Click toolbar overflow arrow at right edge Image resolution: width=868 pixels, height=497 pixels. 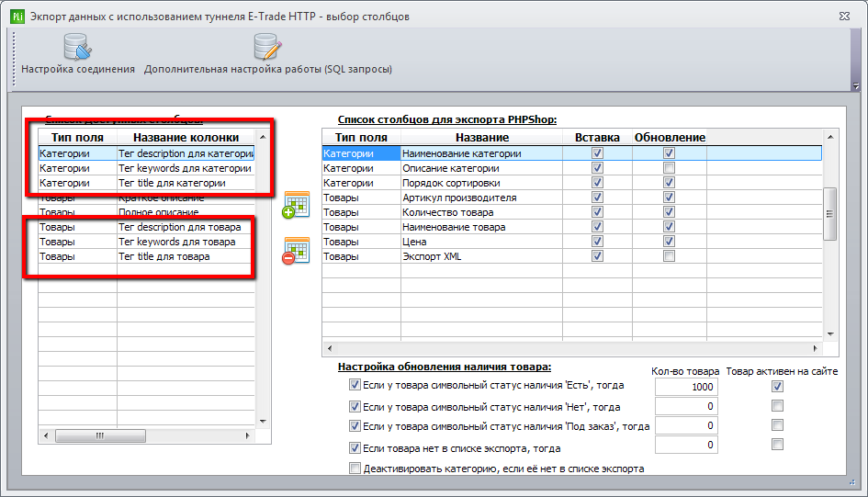[x=856, y=86]
